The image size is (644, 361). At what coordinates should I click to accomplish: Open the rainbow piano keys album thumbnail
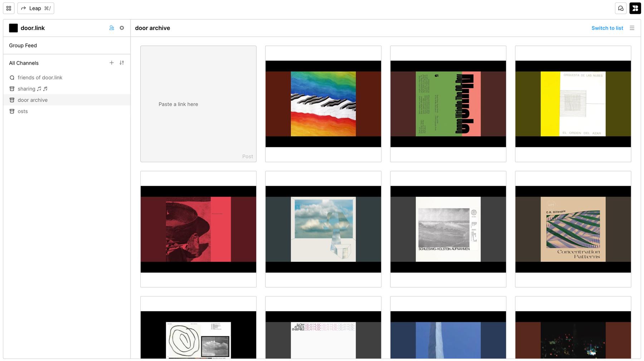pos(323,104)
